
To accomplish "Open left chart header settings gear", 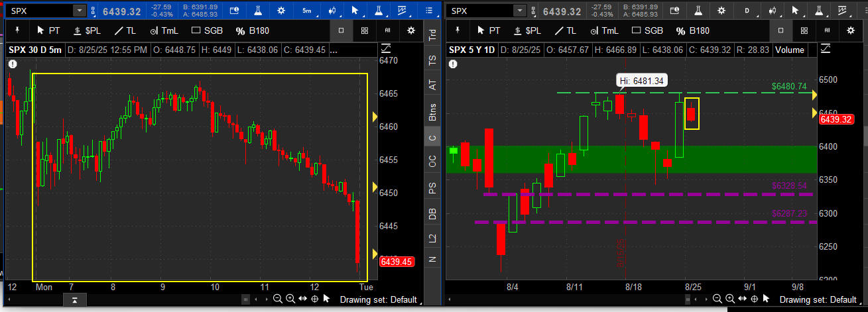I will [281, 11].
